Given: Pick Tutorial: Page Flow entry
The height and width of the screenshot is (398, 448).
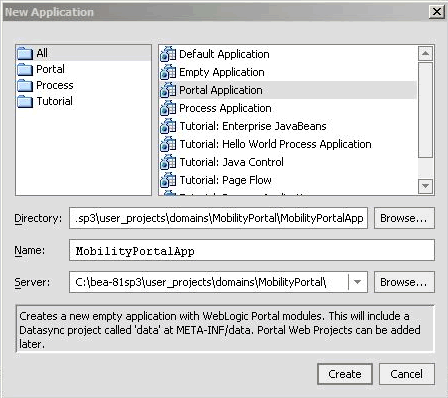Looking at the screenshot, I should [226, 180].
